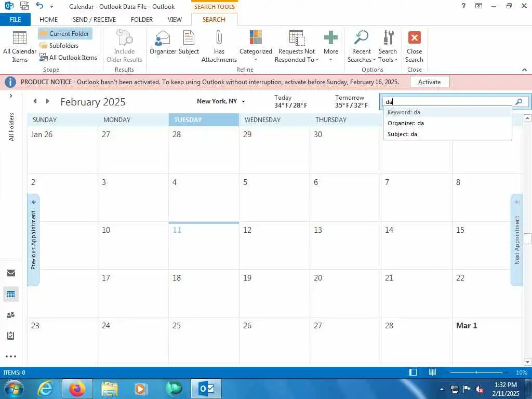Open People navigation icon
532x399 pixels.
click(11, 315)
